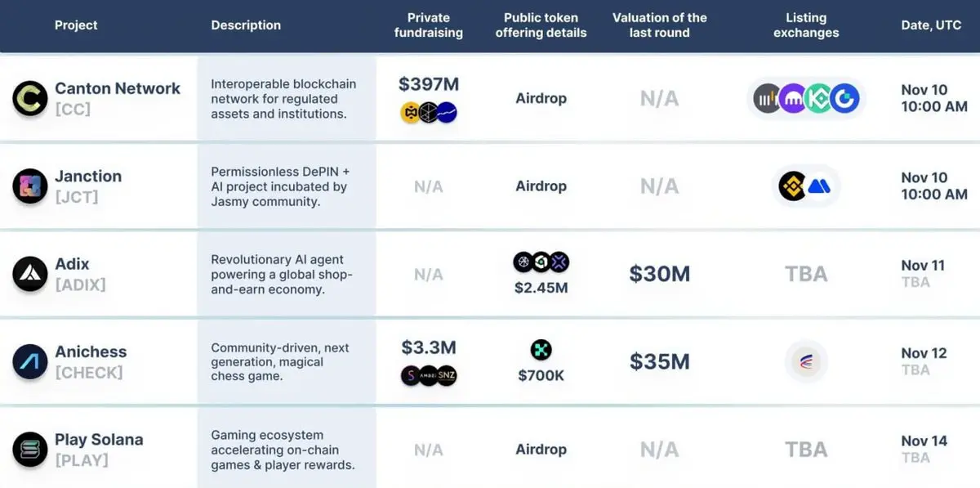Click the "Listing exchanges" column header
The width and height of the screenshot is (980, 488).
[806, 25]
